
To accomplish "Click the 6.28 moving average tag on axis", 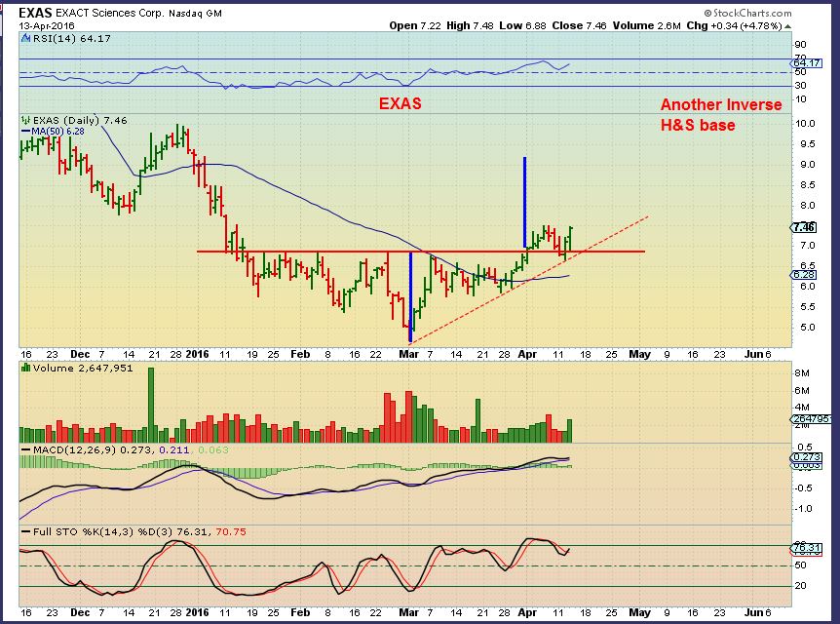I will pos(804,275).
